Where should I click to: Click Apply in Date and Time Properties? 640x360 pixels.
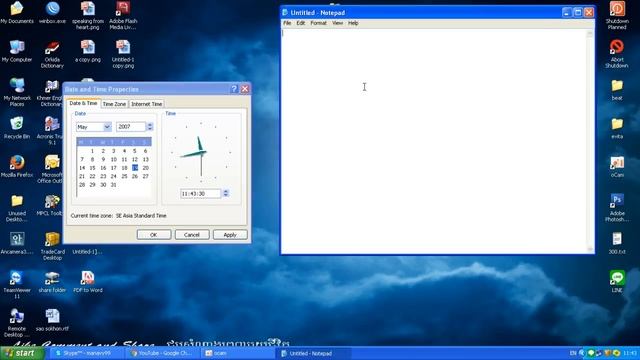[230, 235]
